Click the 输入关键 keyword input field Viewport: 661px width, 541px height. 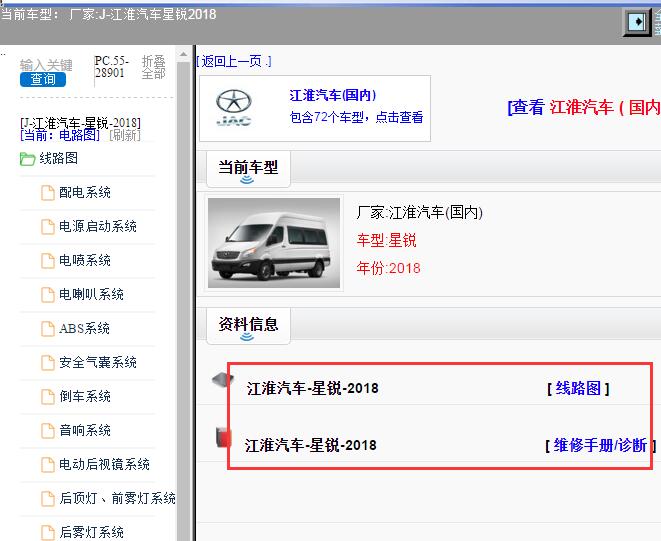tap(46, 65)
